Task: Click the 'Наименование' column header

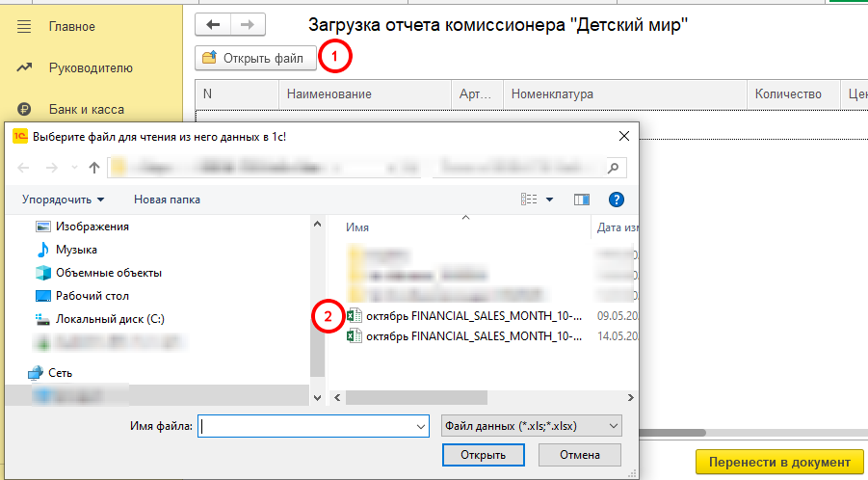Action: pyautogui.click(x=365, y=94)
